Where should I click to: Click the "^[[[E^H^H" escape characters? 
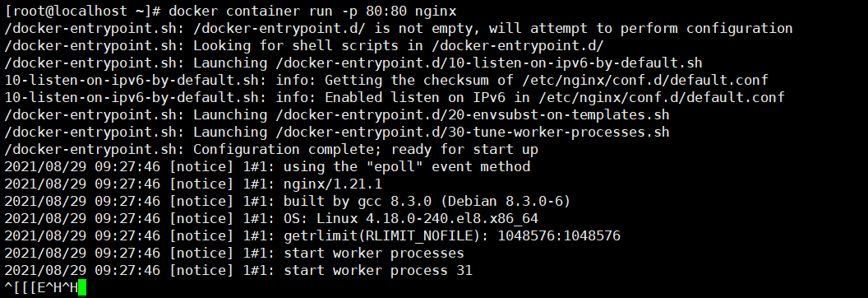pos(42,287)
